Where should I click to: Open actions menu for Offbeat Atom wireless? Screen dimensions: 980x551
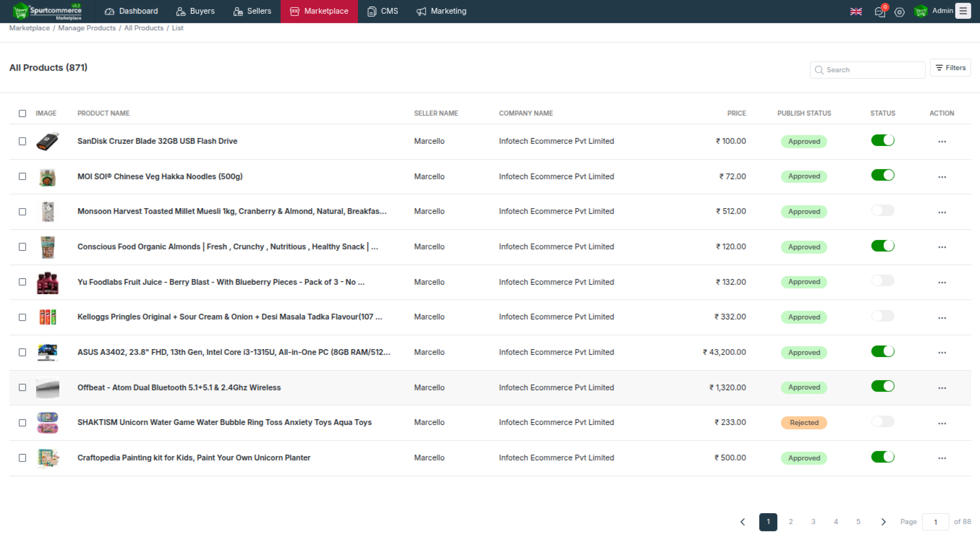942,388
